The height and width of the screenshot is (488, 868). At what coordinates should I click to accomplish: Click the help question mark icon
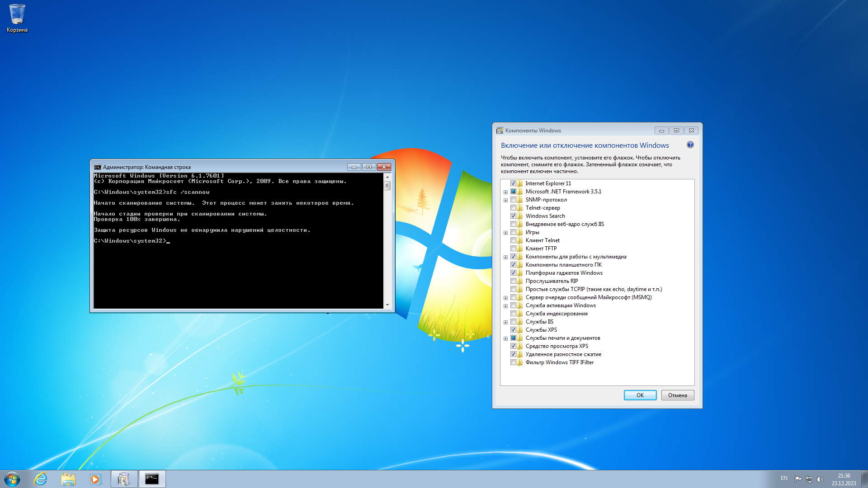pyautogui.click(x=690, y=145)
